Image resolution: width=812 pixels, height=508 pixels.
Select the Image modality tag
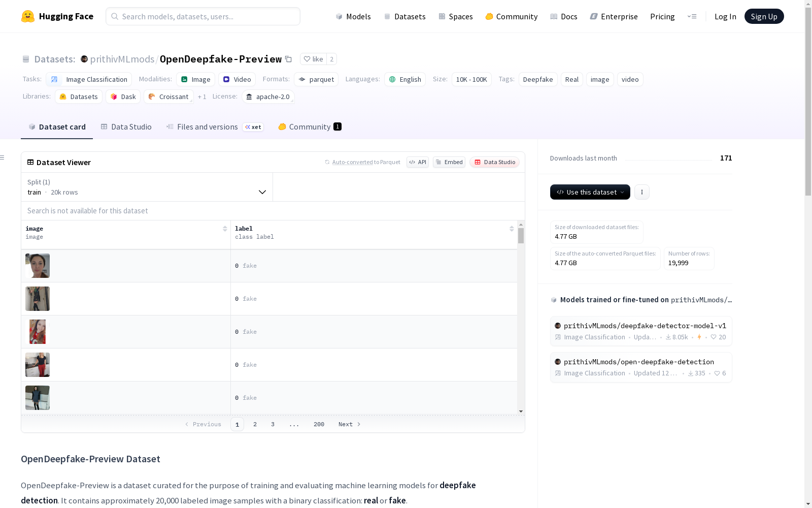(x=195, y=79)
